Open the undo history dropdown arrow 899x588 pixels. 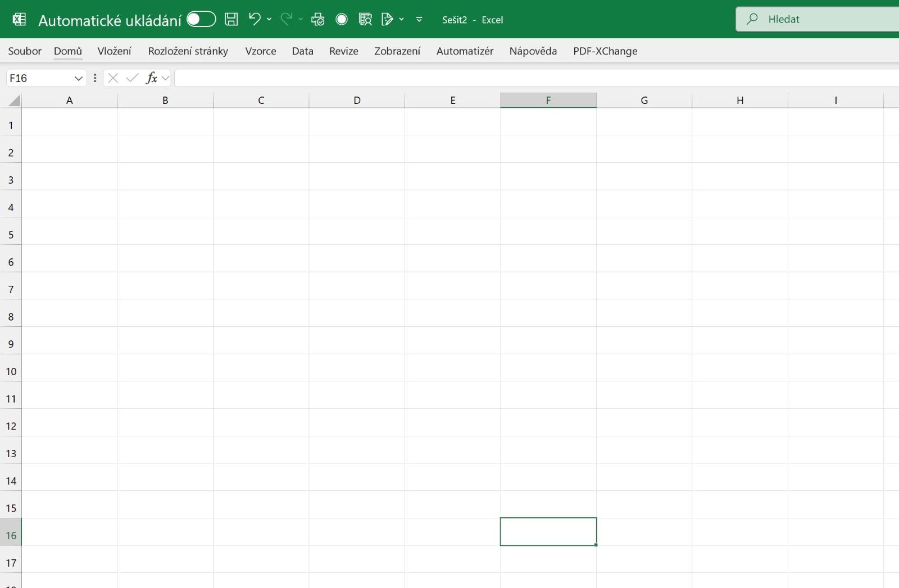269,19
